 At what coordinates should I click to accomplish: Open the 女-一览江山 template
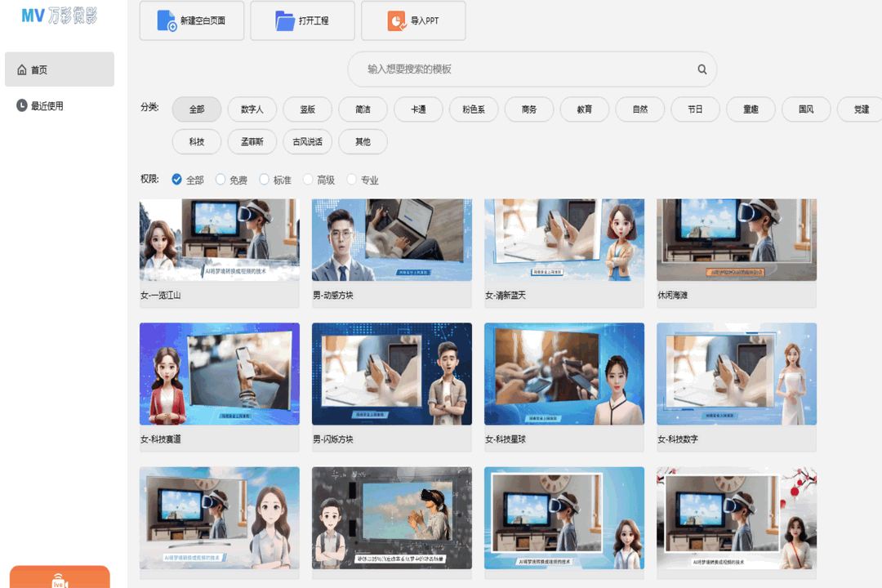coord(219,239)
